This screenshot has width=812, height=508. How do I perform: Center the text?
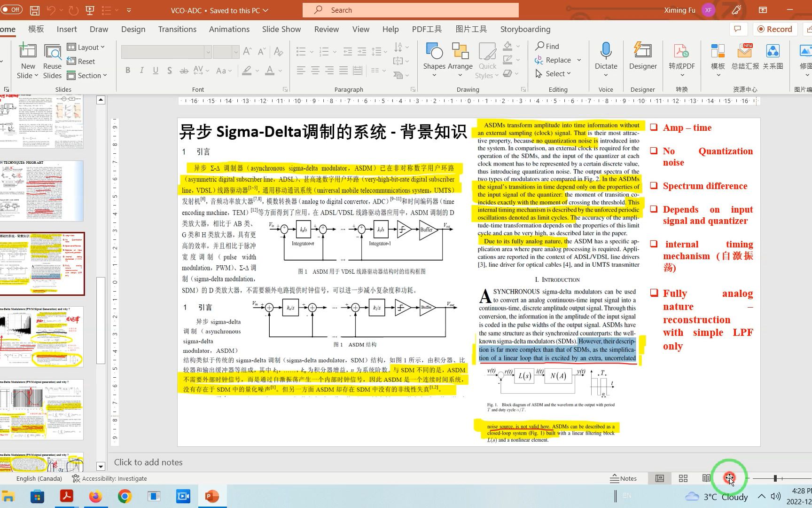315,71
